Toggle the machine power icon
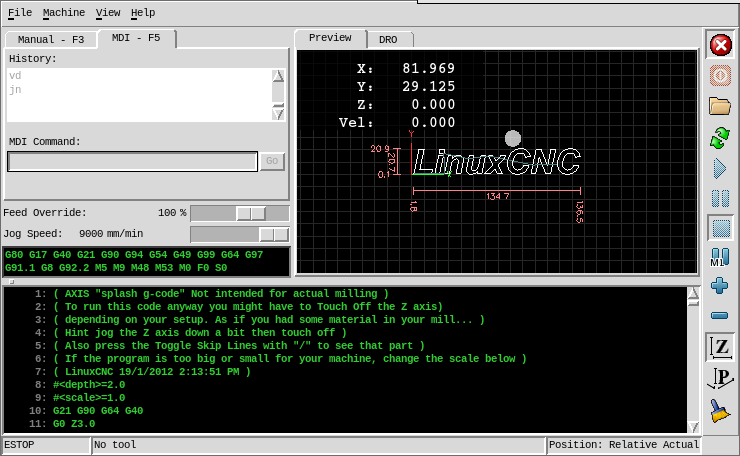The image size is (740, 456). click(720, 76)
